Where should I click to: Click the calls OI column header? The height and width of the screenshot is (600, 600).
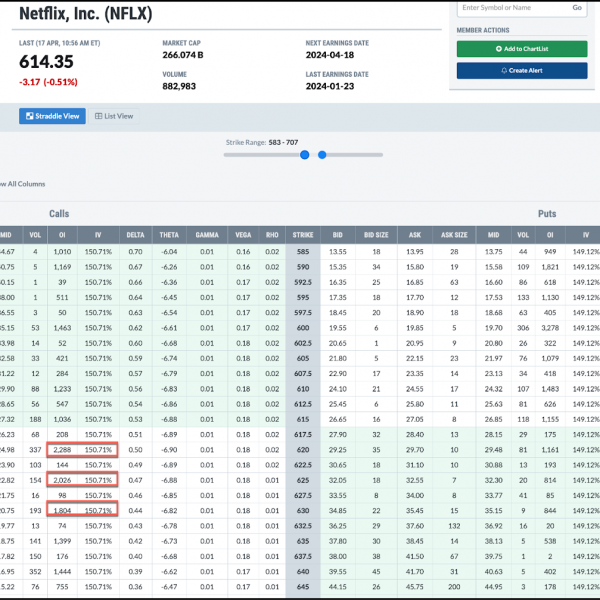pyautogui.click(x=62, y=235)
